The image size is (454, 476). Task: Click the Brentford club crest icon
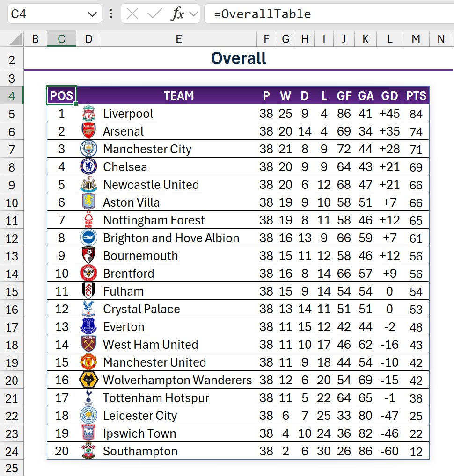(x=88, y=274)
